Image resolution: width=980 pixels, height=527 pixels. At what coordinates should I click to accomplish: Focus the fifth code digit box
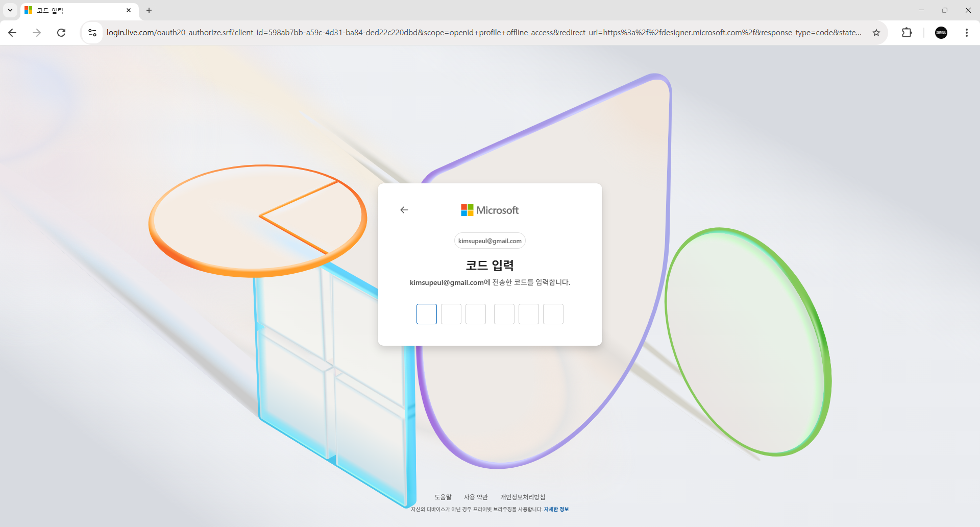529,314
